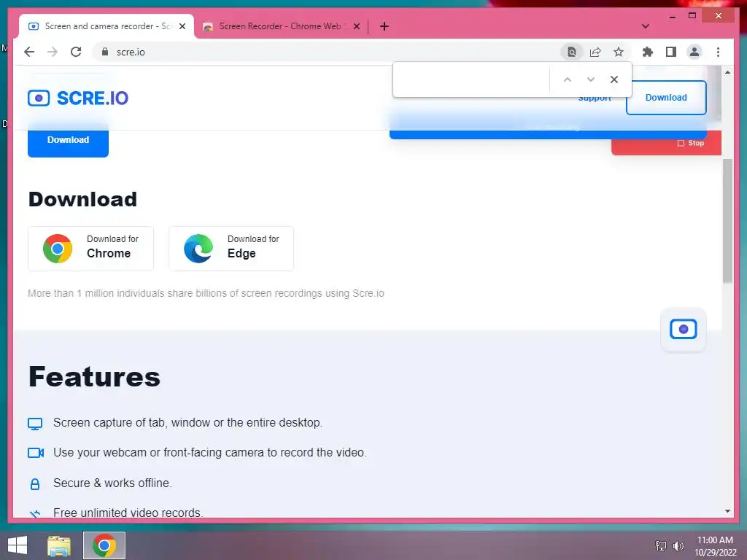Click the Edge logo in the download card
The width and height of the screenshot is (747, 560).
click(198, 248)
